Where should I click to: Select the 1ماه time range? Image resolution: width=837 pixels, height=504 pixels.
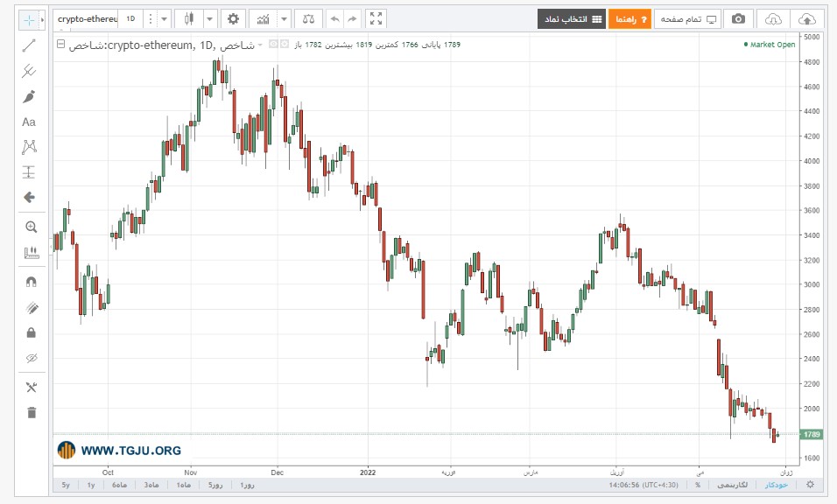point(184,485)
